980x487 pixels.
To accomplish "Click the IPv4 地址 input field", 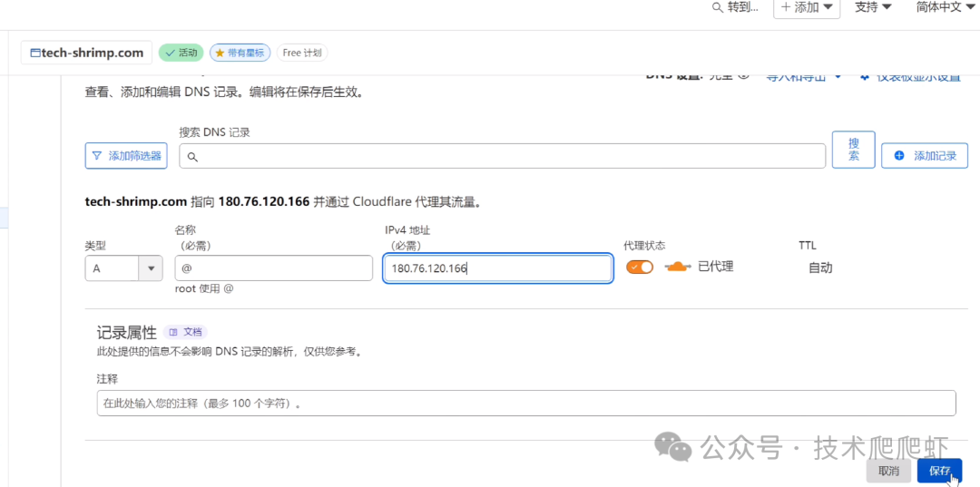I will 497,268.
